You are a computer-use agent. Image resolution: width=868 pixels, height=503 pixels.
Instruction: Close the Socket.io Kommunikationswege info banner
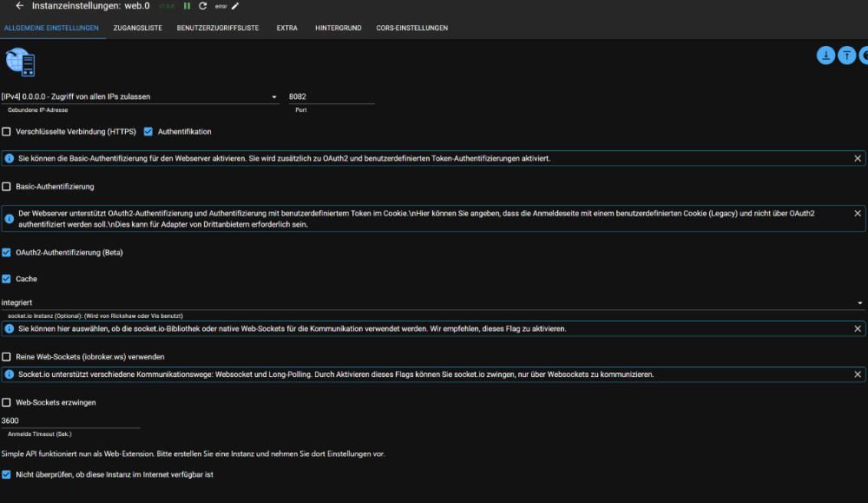(x=858, y=374)
